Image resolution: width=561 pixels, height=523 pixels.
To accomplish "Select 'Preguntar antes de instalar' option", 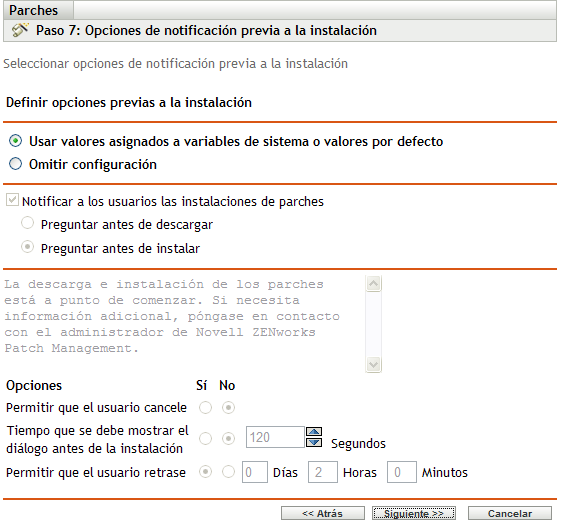I will pos(28,247).
